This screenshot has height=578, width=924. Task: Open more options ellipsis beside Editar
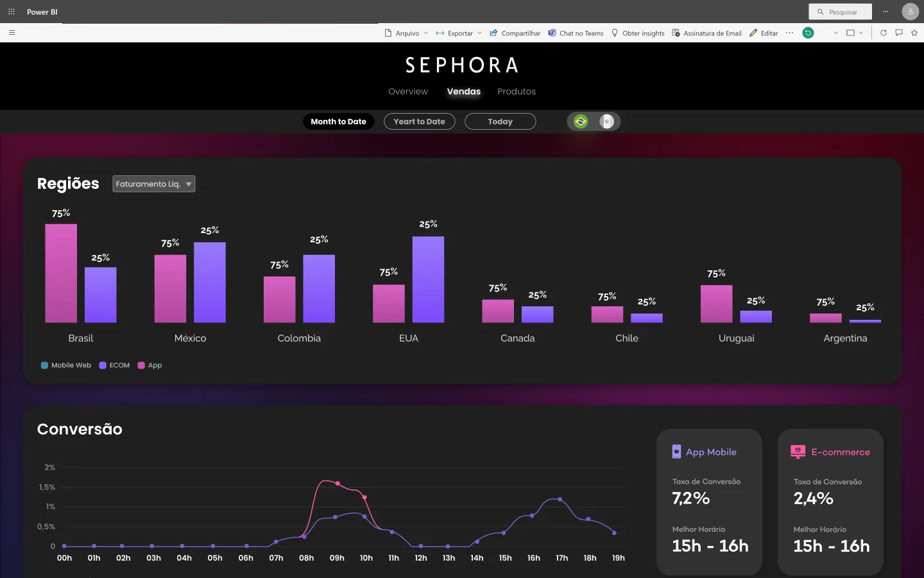click(789, 33)
